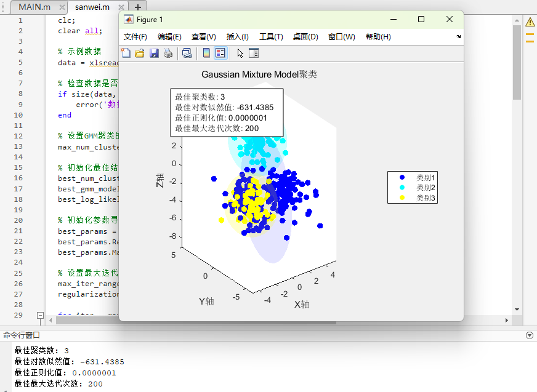The width and height of the screenshot is (537, 392).
Task: Click the 类别2 legend label
Action: (426, 188)
